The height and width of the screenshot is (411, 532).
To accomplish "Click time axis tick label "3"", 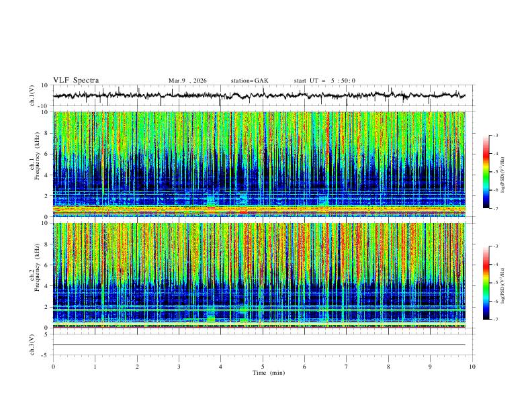I will pos(179,367).
